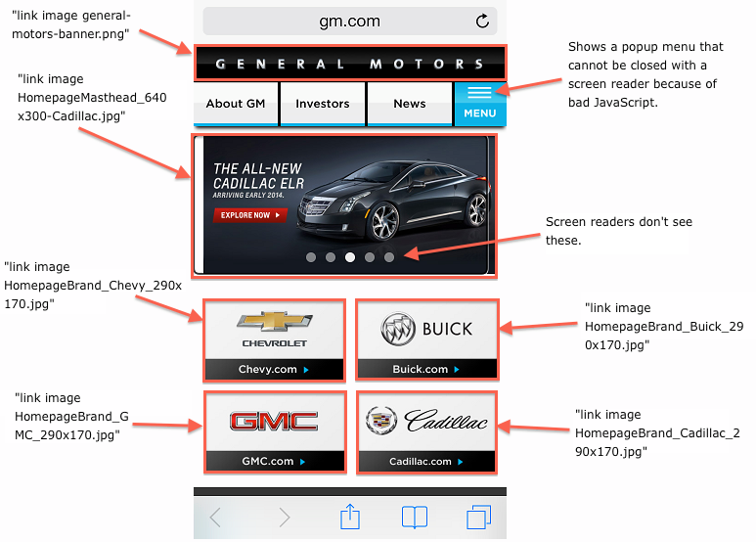Viewport: 756px width, 542px height.
Task: Open the News tab
Action: click(x=410, y=104)
